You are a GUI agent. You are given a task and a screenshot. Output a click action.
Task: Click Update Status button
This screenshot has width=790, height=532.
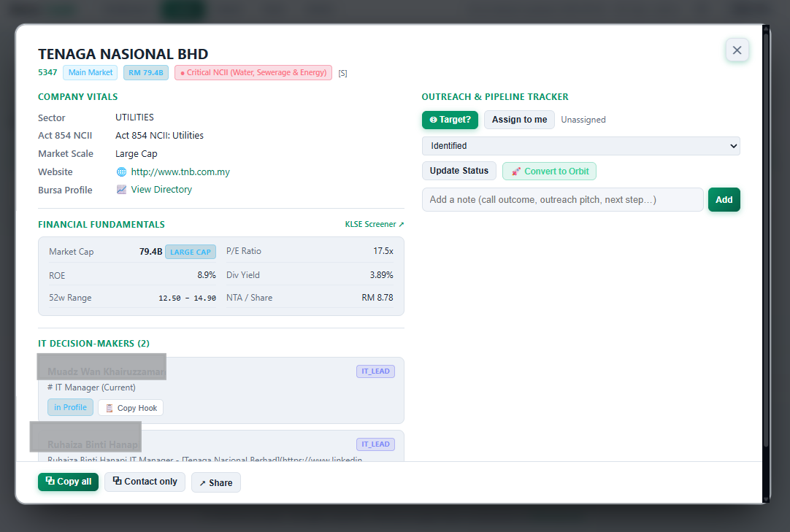click(459, 171)
